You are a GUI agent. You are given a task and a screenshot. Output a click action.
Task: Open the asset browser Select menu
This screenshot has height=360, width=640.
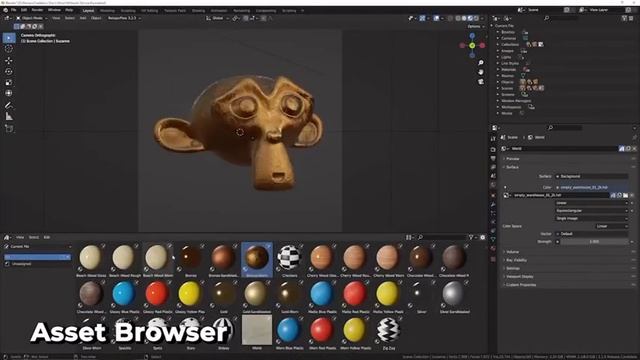pos(34,237)
